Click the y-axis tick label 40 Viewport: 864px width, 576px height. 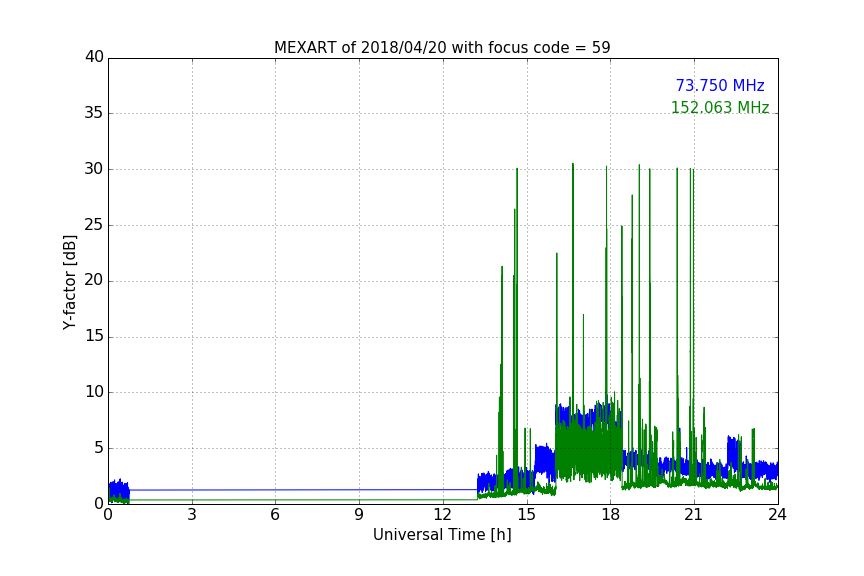[94, 57]
